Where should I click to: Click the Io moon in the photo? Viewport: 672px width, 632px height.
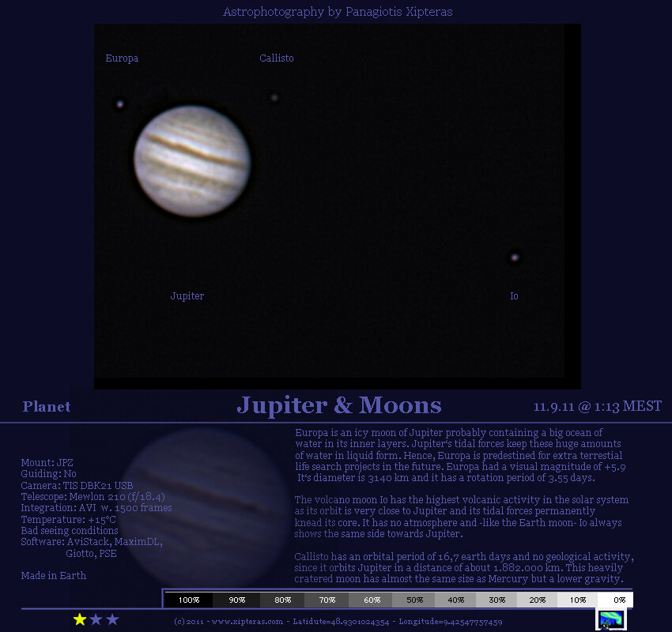point(515,257)
